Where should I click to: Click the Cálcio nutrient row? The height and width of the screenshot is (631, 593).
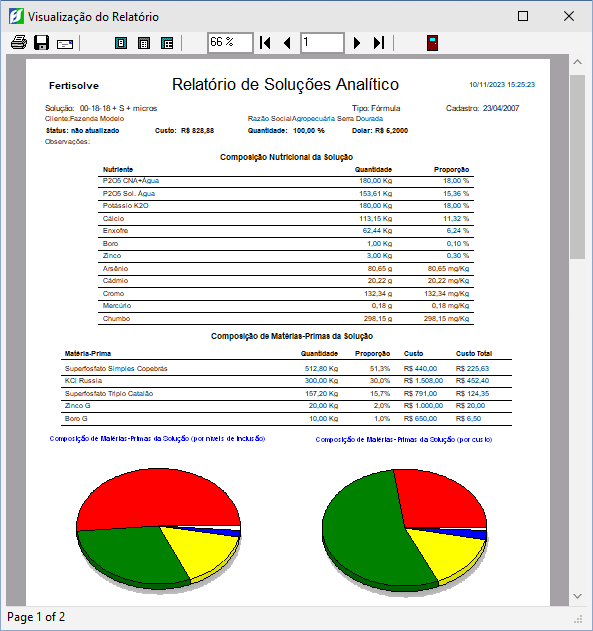coord(286,219)
